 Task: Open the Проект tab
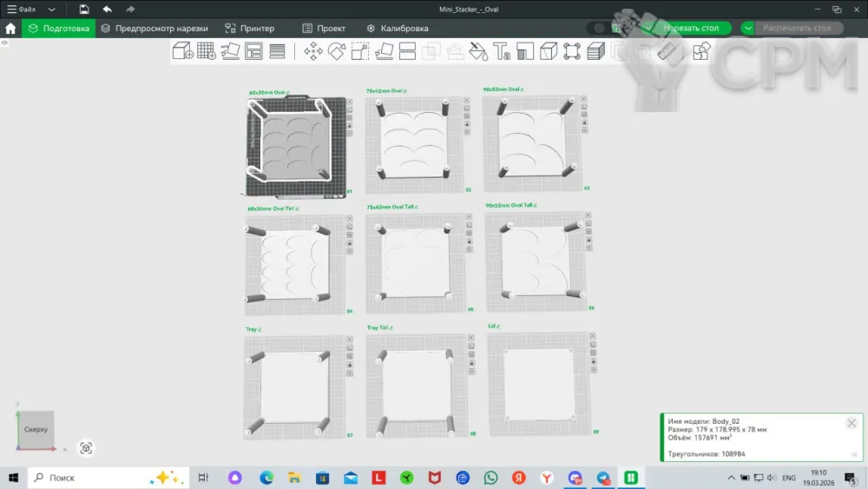click(324, 29)
